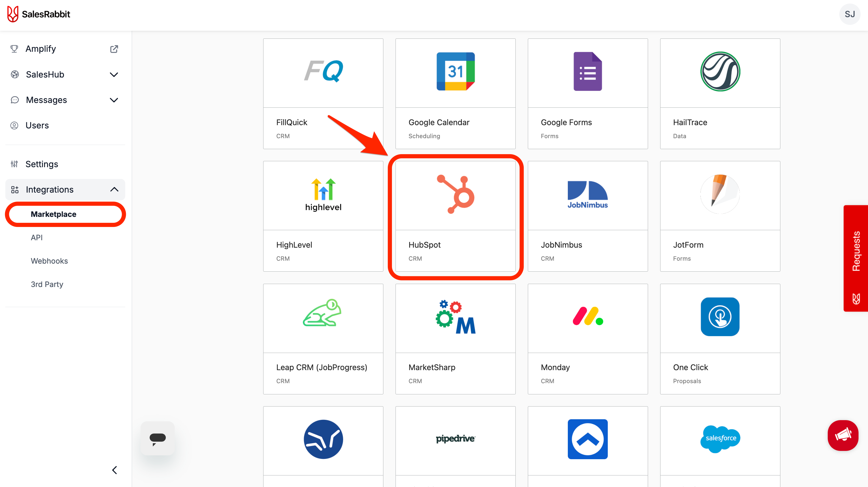Expand the SalesHub menu chevron
The height and width of the screenshot is (487, 868).
click(x=114, y=75)
